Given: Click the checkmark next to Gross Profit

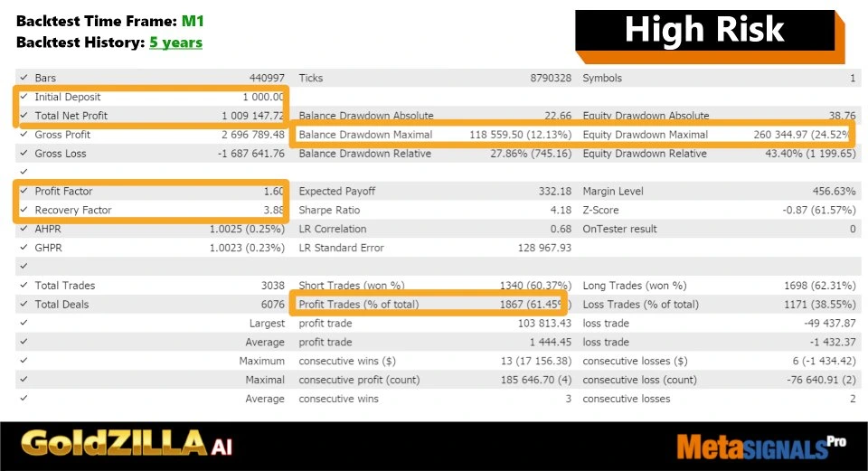Looking at the screenshot, I should [x=24, y=135].
